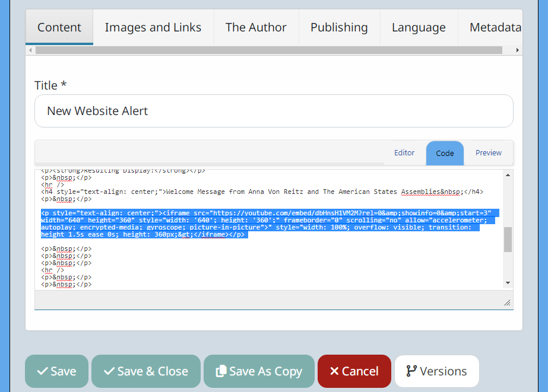548x392 pixels.
Task: Click the editor resize grip handle icon
Action: tap(507, 302)
